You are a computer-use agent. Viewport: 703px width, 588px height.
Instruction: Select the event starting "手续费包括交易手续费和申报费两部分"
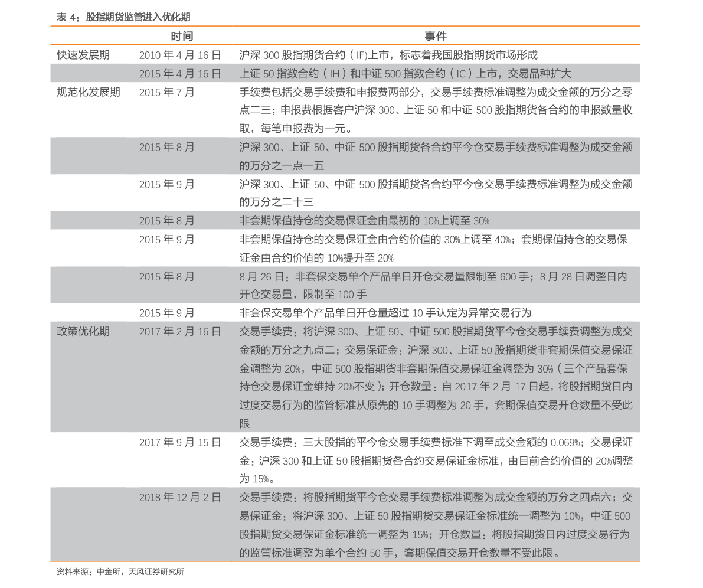436,110
